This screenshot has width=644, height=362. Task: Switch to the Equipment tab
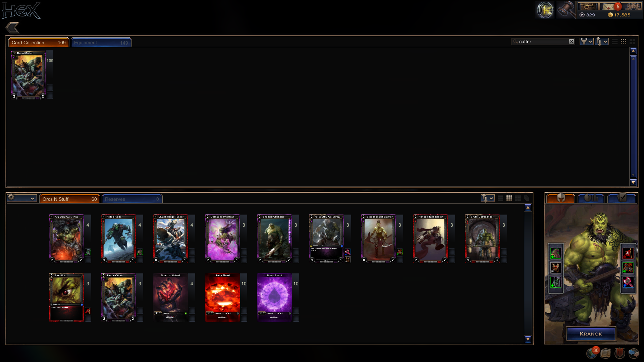click(101, 43)
